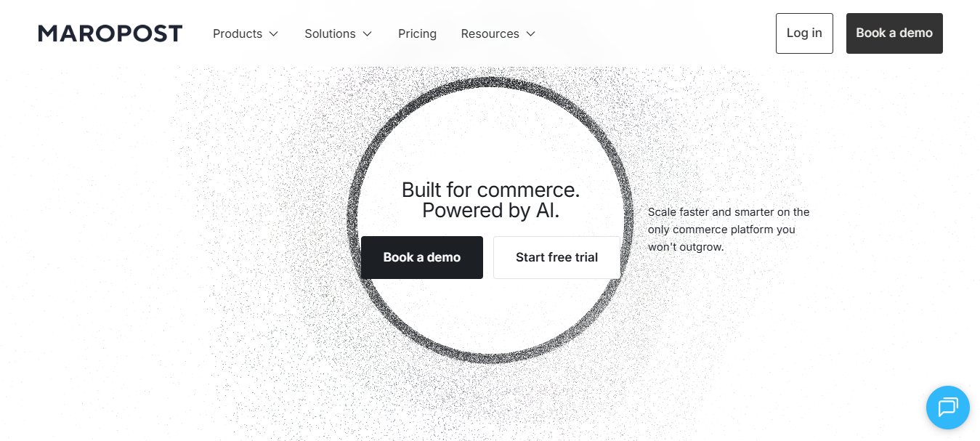Click Book a demo in top header

tap(894, 33)
